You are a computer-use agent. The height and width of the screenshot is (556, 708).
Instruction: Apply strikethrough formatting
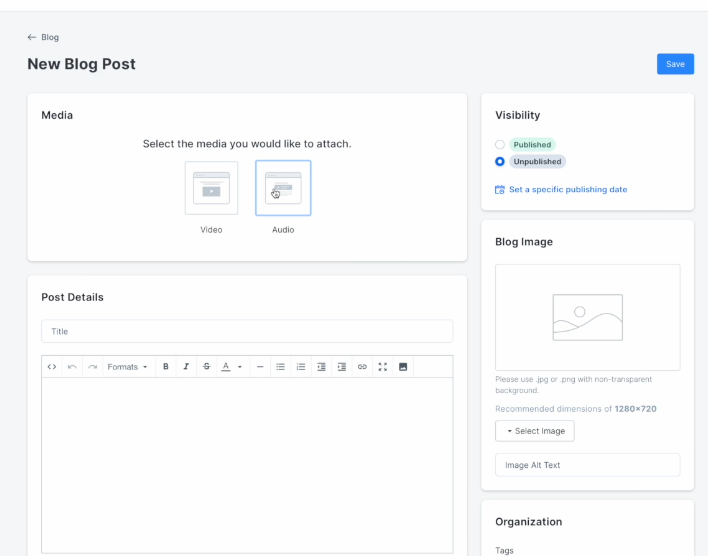pos(206,367)
